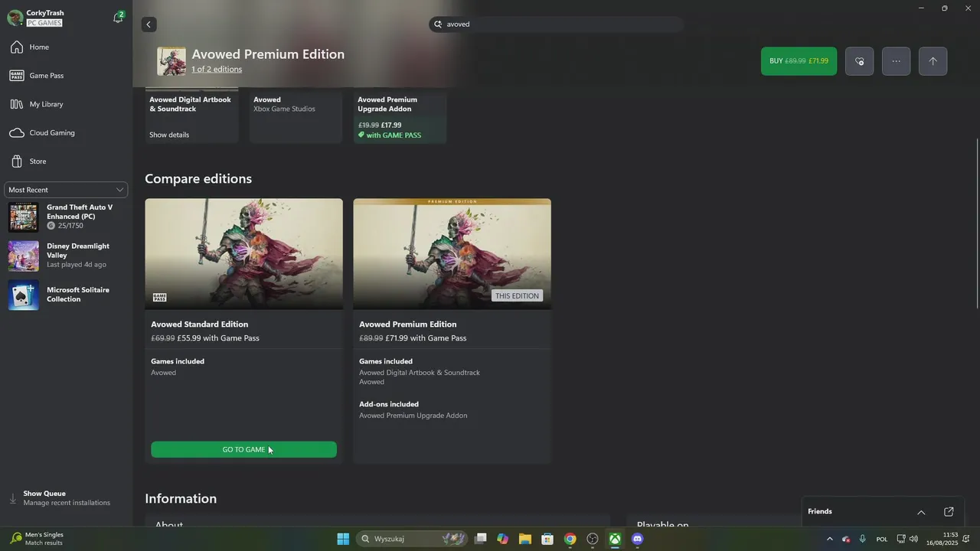Open the Windows Start menu

(343, 539)
